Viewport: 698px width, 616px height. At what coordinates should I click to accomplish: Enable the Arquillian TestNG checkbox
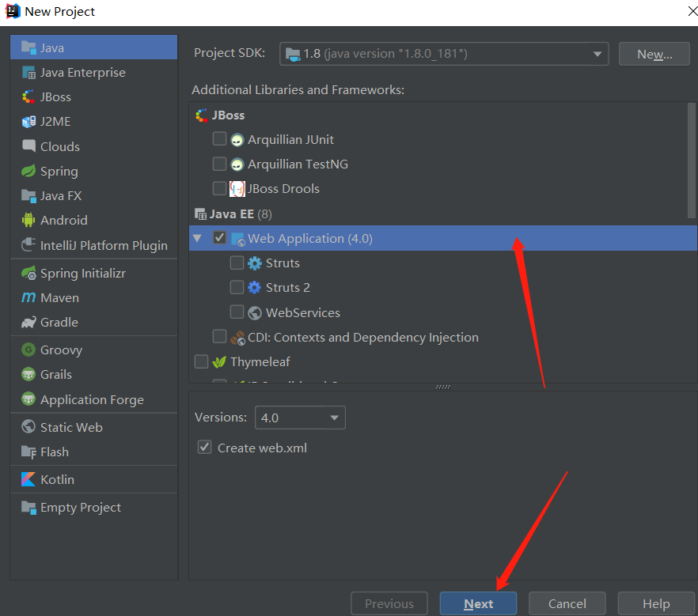coord(219,164)
